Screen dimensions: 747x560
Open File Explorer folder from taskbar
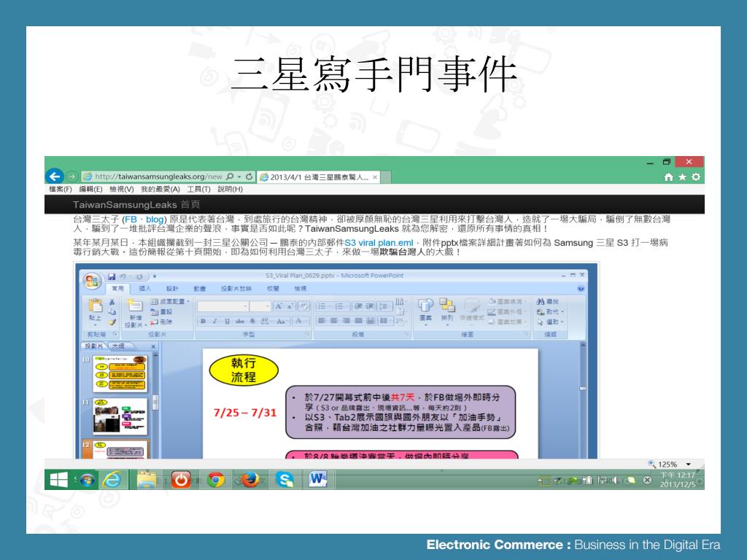(147, 480)
